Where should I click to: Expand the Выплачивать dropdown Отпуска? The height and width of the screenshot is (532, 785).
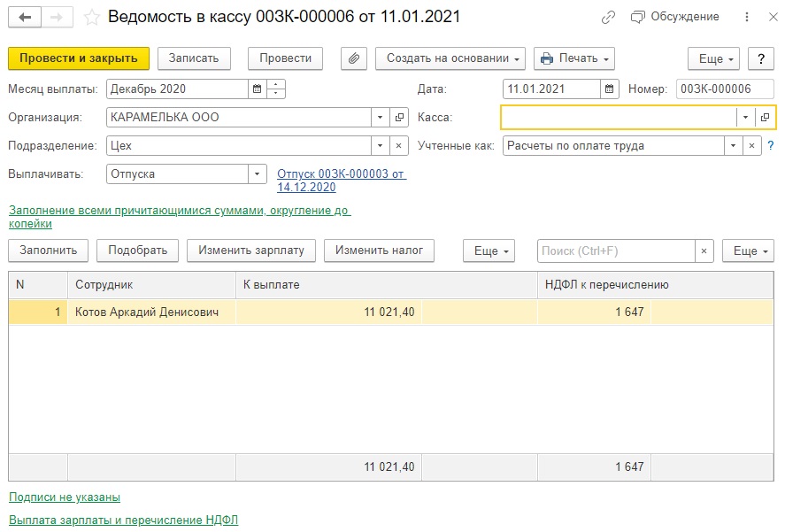(x=258, y=174)
